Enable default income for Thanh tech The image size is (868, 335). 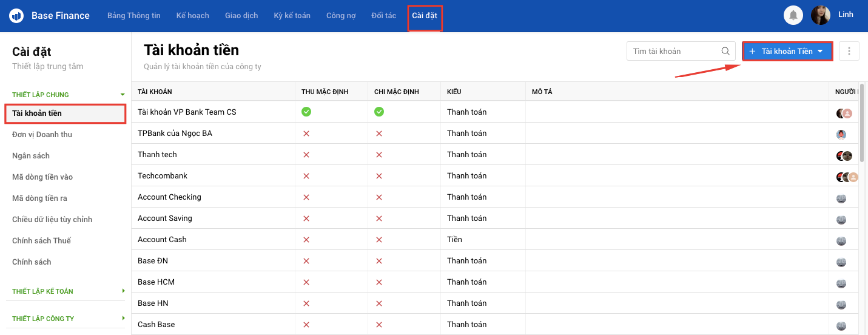point(306,155)
